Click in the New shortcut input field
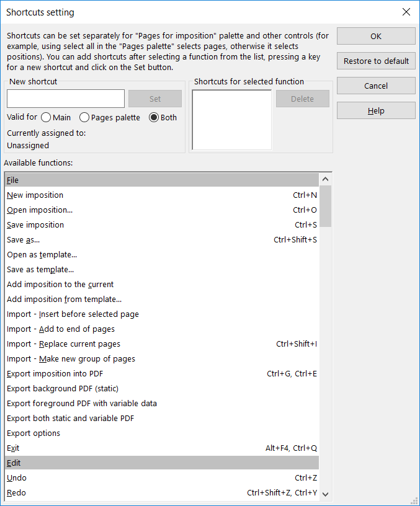This screenshot has height=506, width=420. point(66,99)
